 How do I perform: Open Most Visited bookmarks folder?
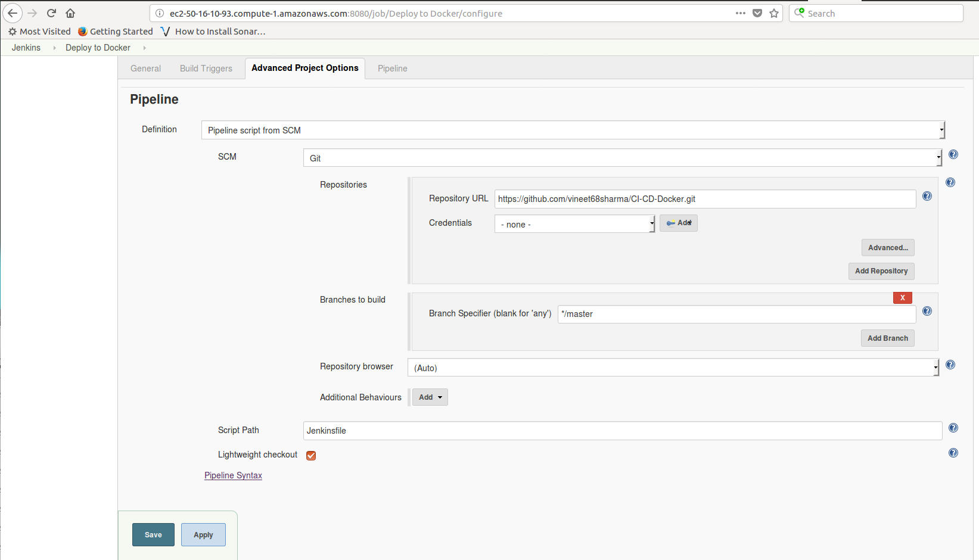coord(39,32)
